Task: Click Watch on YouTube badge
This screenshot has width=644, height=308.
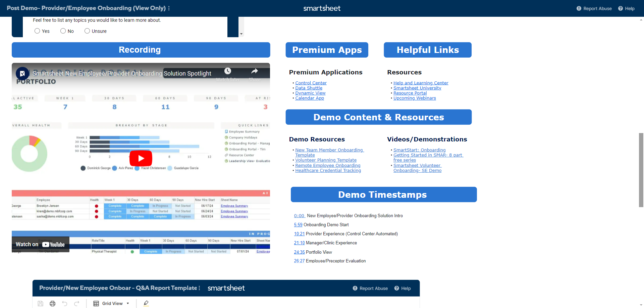Action: [40, 244]
